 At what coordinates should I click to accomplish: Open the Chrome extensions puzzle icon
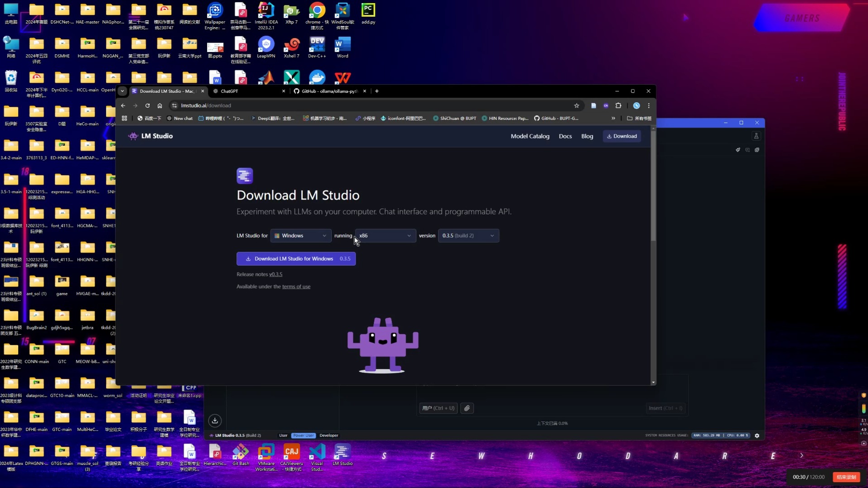coord(618,105)
